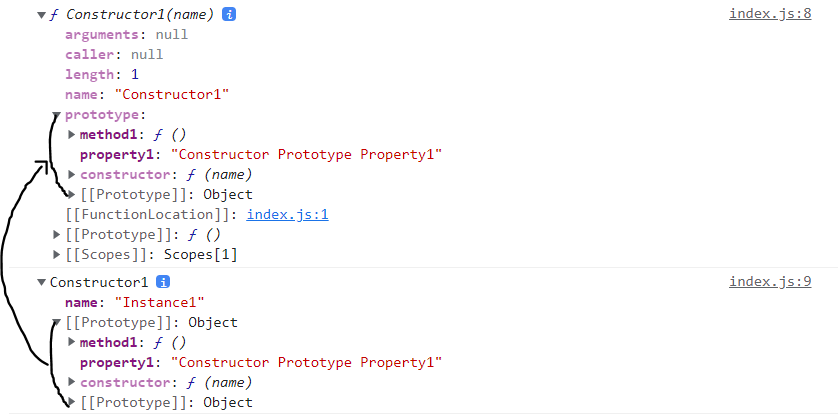Screen dimensions: 838x416
Task: Expand method1 under the function's prototype
Action: click(x=72, y=135)
